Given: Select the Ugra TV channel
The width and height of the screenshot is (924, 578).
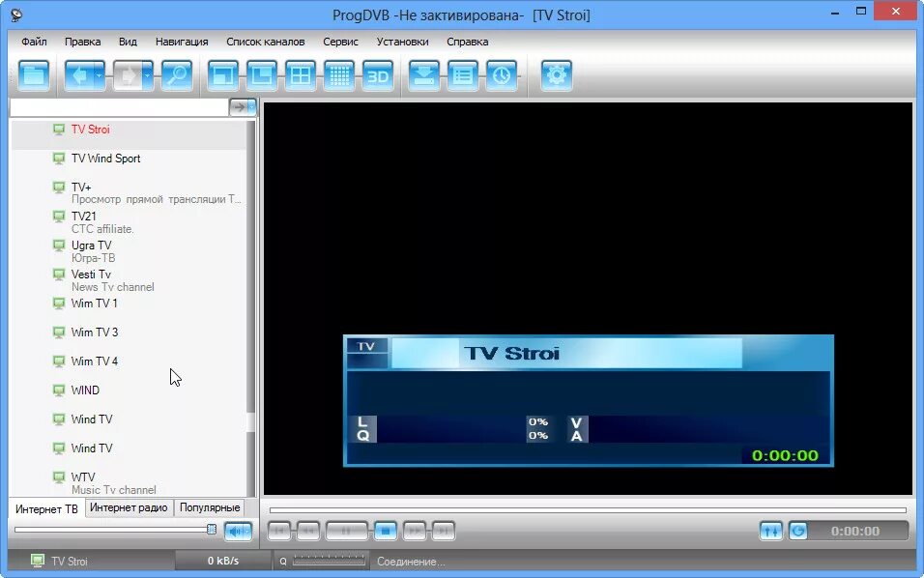Looking at the screenshot, I should [129, 250].
